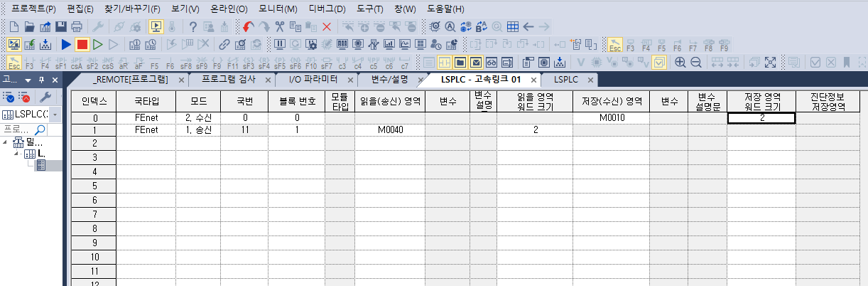Collapse the top project tree node
Screen dimensions: 868x286
click(6, 142)
